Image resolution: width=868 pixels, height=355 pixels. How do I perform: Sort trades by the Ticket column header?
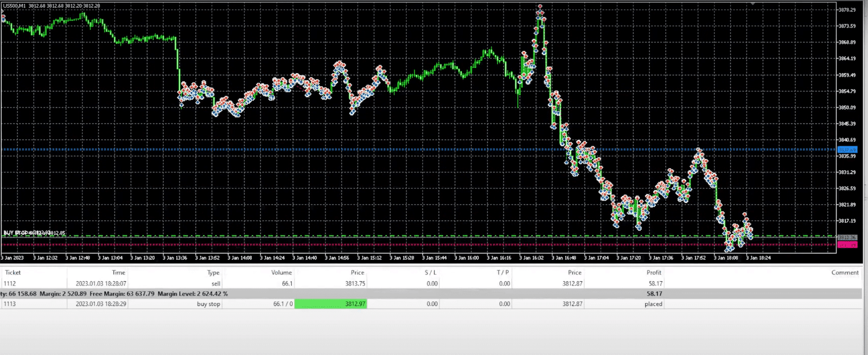(13, 273)
